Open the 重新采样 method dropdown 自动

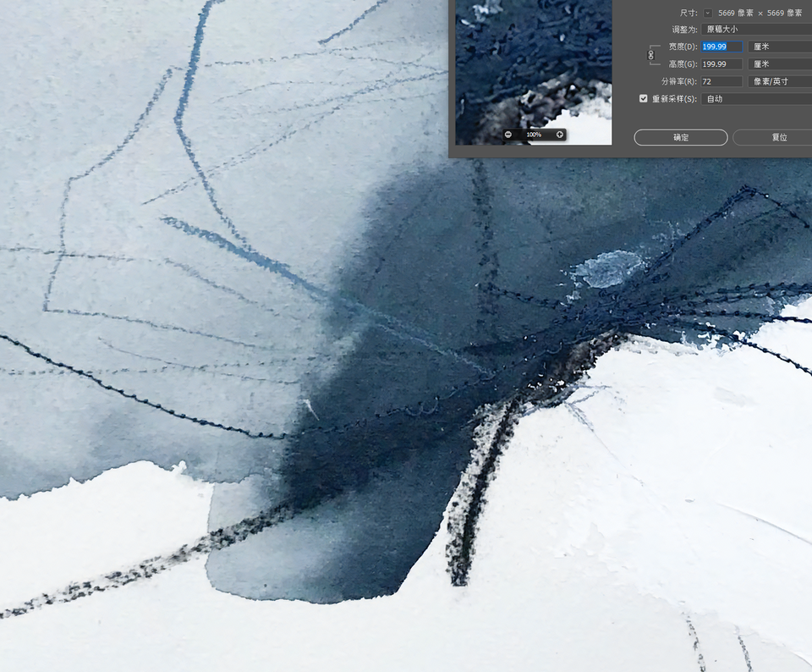click(756, 99)
